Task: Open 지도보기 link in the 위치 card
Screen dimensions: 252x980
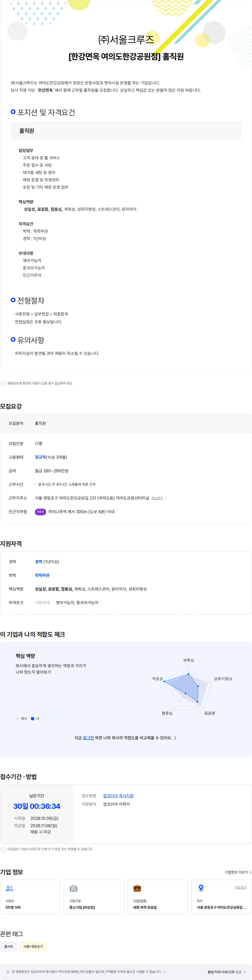Action: coord(240,887)
